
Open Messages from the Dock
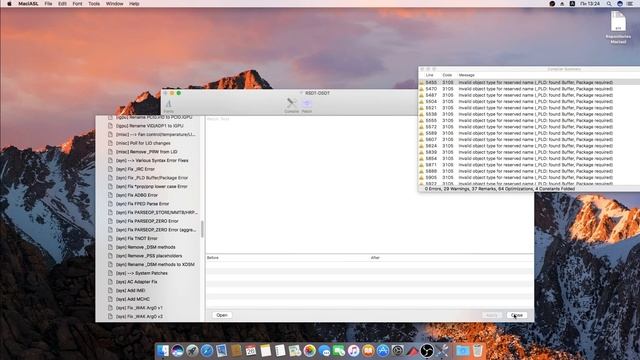(x=324, y=351)
